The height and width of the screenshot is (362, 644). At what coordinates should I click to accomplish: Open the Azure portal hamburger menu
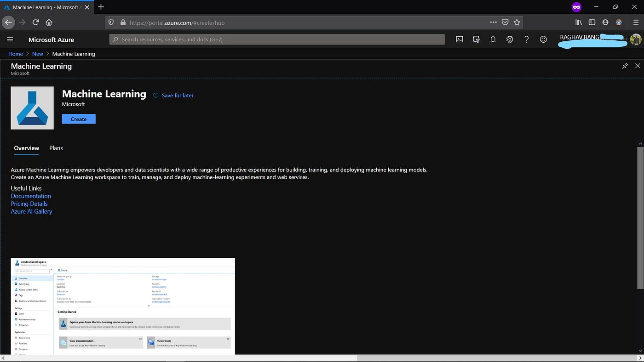[10, 40]
